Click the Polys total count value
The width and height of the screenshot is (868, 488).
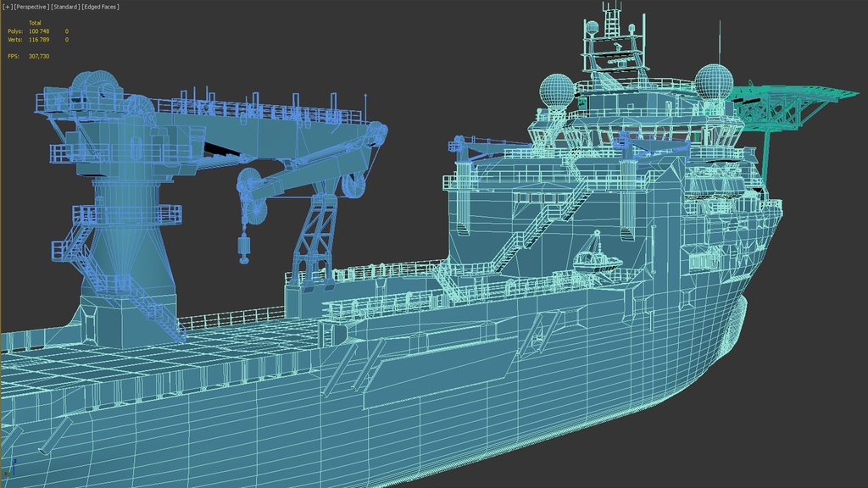pos(39,31)
